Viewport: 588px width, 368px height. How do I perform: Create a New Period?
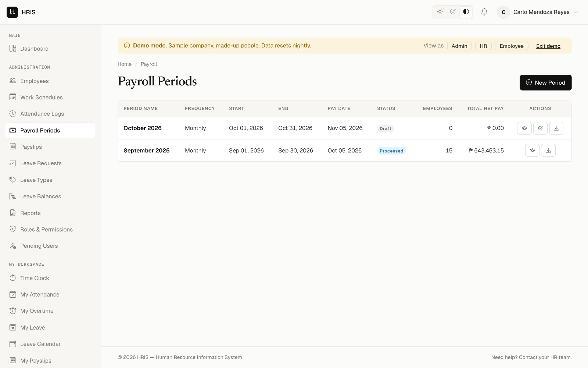[545, 82]
